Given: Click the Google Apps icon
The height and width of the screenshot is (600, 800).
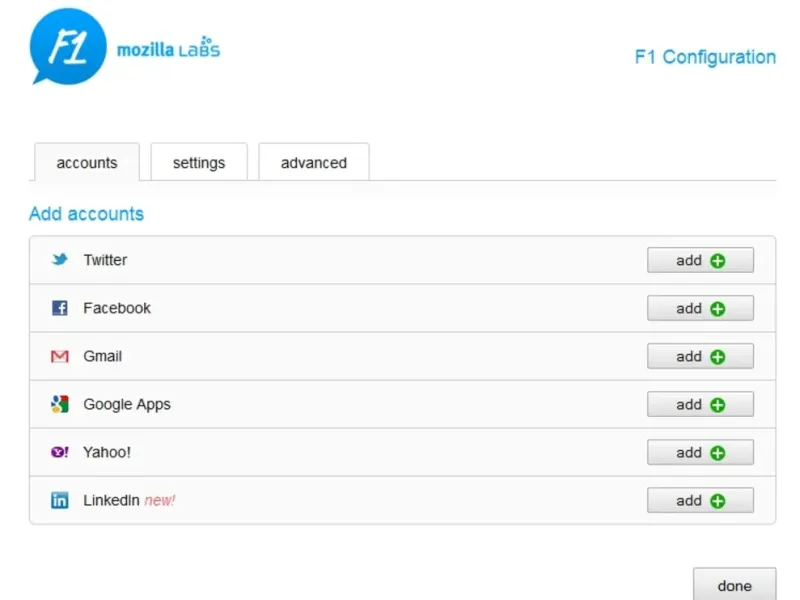Looking at the screenshot, I should [60, 404].
